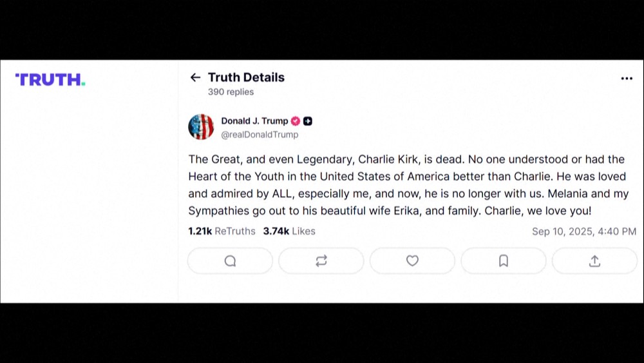Screen dimensions: 644x363
Task: Click the Sep 10, 2025 timestamp
Action: coord(584,231)
